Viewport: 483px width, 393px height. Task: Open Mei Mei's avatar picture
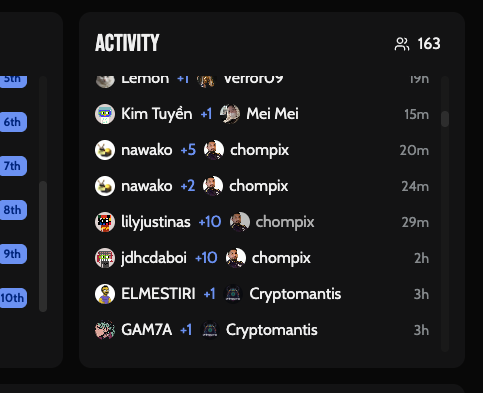(x=230, y=114)
